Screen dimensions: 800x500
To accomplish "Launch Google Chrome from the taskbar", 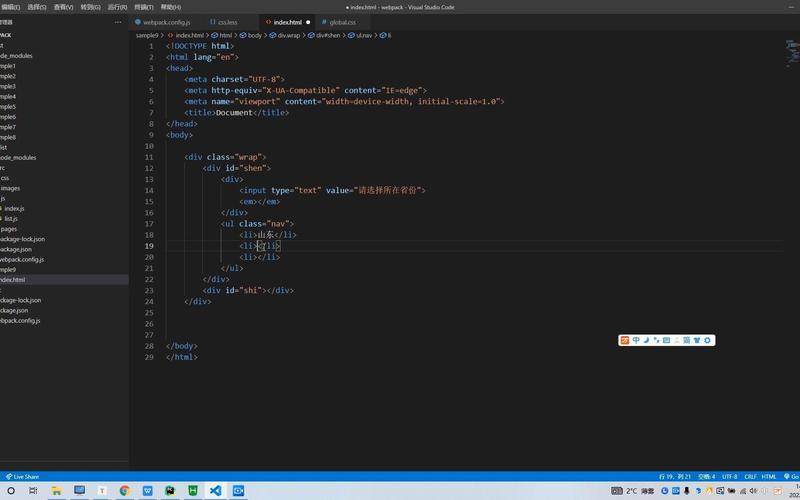I will point(125,491).
